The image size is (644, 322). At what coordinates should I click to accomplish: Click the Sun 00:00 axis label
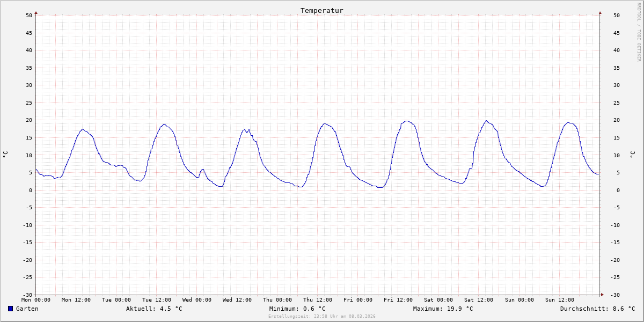click(x=519, y=300)
